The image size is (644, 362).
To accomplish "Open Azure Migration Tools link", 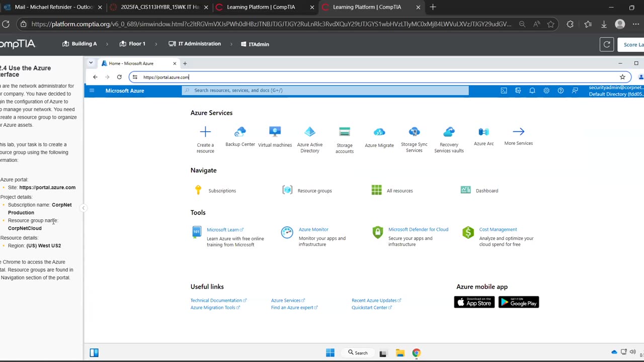I will [215, 307].
